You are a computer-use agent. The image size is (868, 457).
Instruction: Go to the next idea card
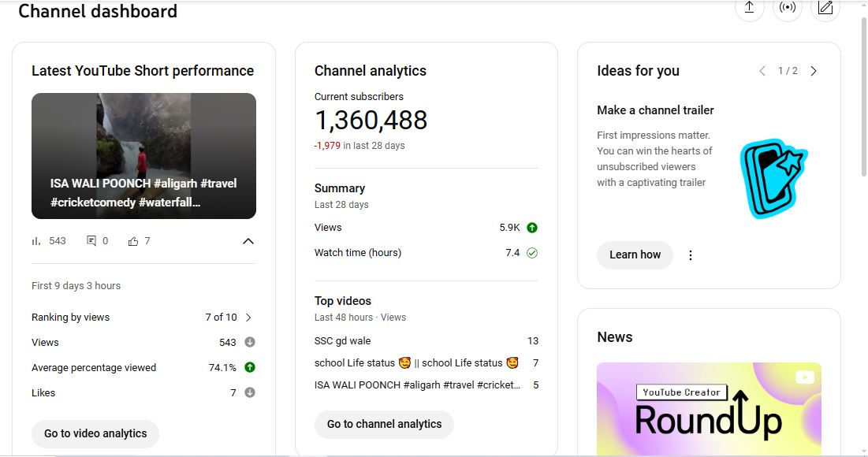click(x=813, y=71)
